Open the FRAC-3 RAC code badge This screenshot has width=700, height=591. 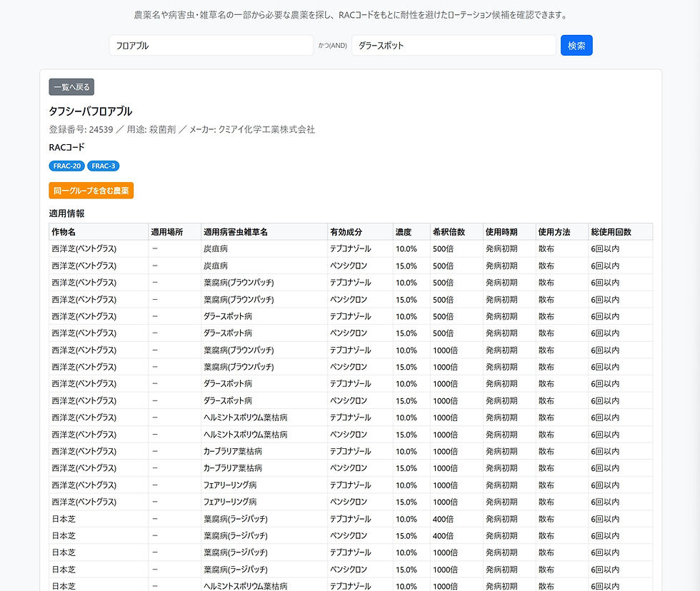[103, 166]
